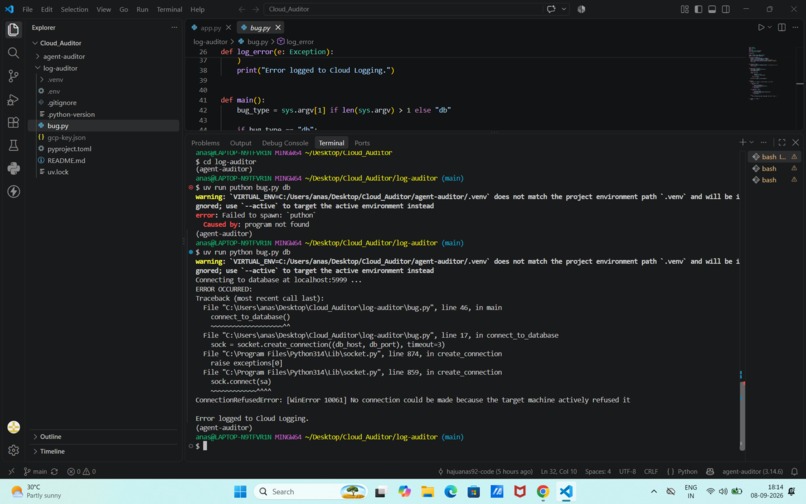
Task: Click errors and warnings count in status bar
Action: 82,471
